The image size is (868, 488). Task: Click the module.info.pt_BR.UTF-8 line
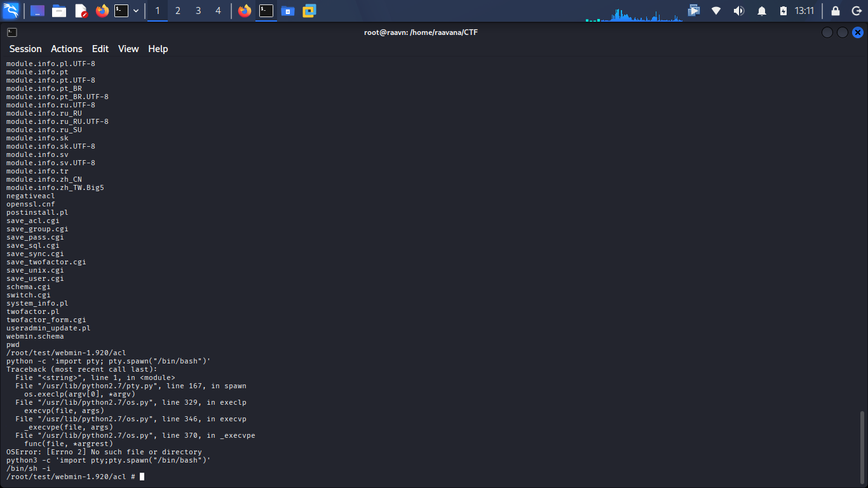pyautogui.click(x=57, y=97)
